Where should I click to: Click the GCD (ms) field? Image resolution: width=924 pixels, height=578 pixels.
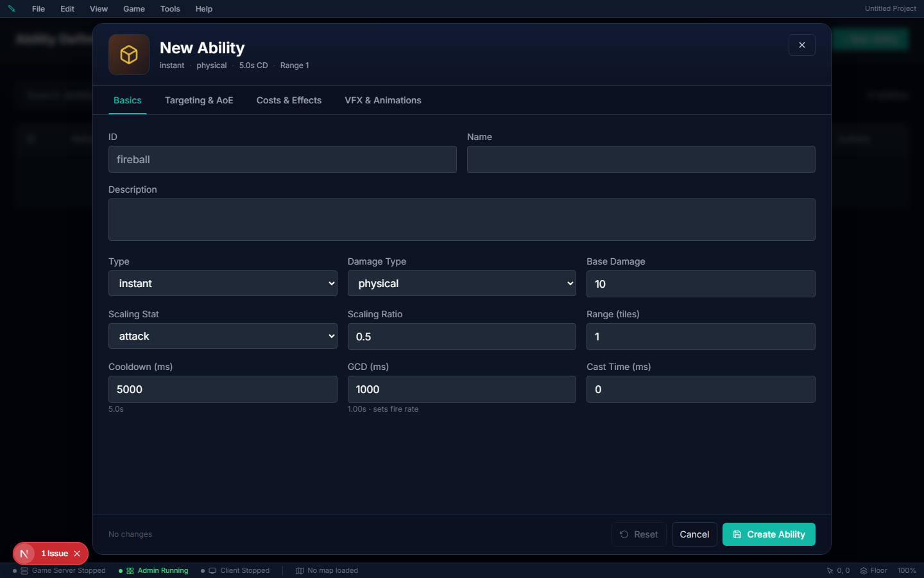coord(462,389)
